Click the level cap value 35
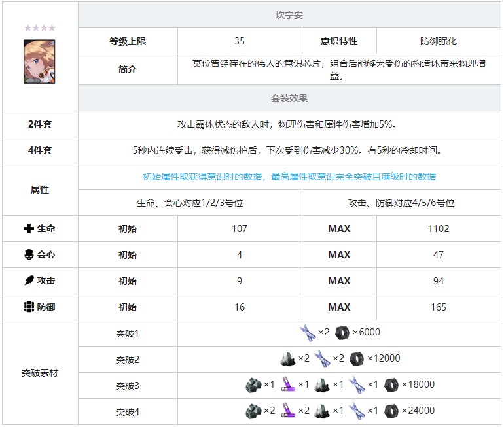The height and width of the screenshot is (427, 504). 240,41
